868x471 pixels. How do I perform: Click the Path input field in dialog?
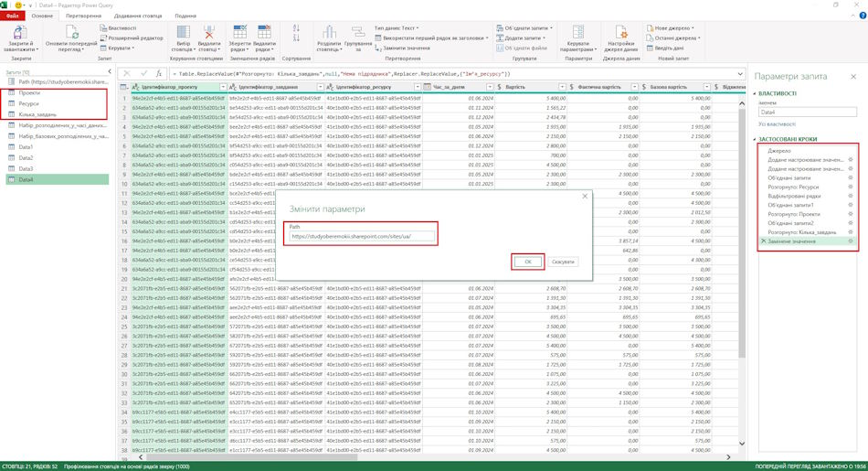coord(362,236)
